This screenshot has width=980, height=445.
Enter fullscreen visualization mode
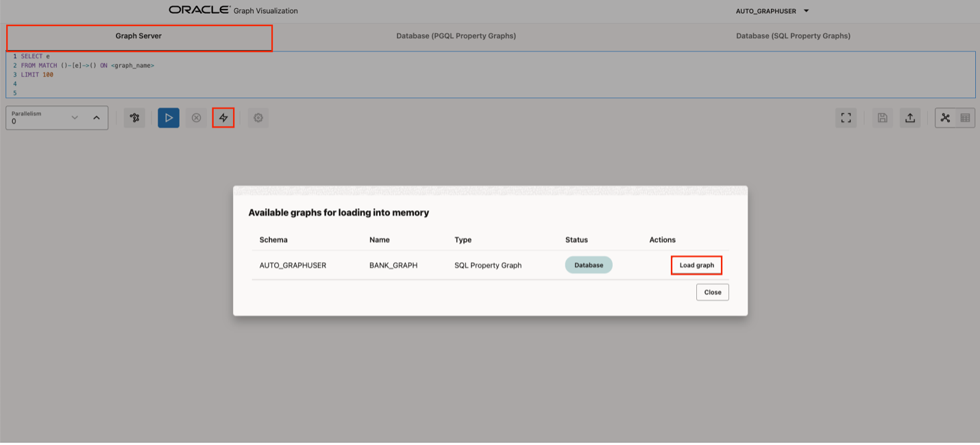coord(846,117)
